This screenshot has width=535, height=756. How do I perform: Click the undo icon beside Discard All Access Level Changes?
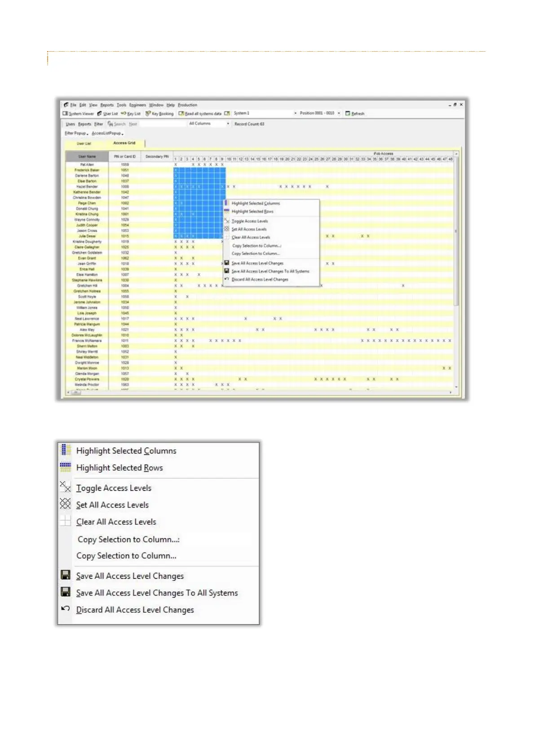[66, 609]
